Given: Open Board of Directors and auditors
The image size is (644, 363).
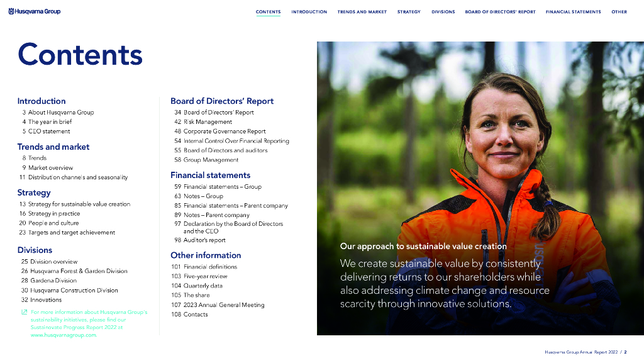Looking at the screenshot, I should (221, 150).
